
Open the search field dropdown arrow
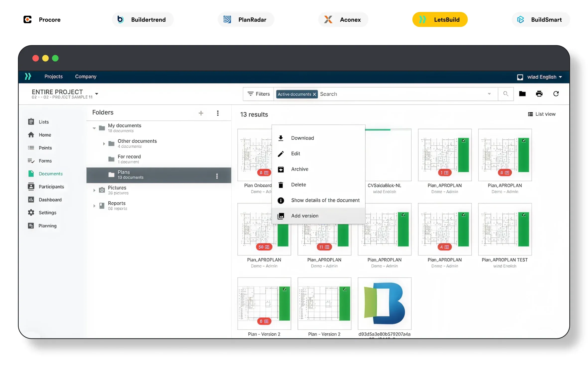pyautogui.click(x=489, y=94)
